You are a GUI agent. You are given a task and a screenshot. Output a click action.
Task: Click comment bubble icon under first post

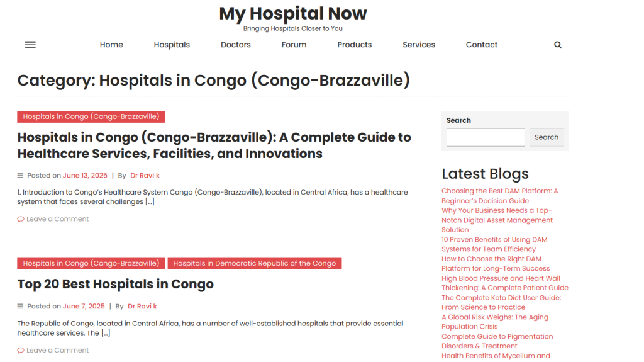tap(21, 219)
